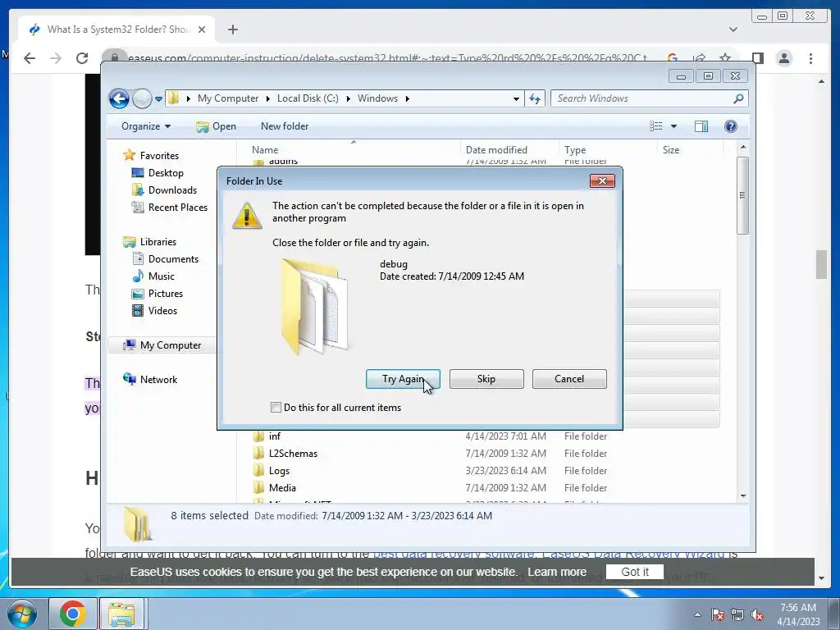
Task: Open the Windows Start button
Action: 22,614
